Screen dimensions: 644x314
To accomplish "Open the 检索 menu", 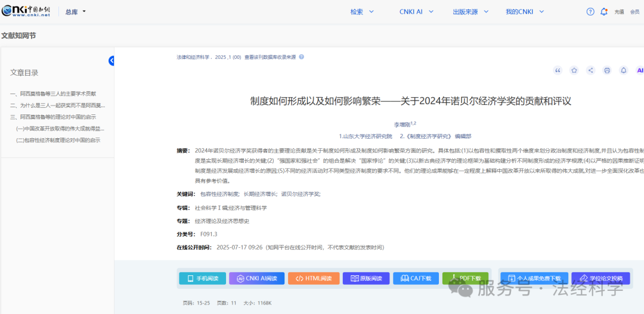I will click(362, 12).
